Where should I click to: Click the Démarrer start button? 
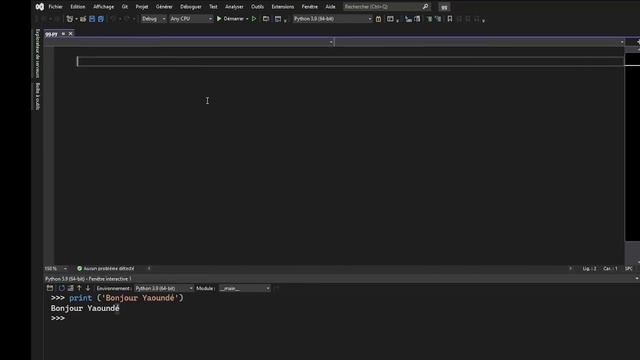230,19
